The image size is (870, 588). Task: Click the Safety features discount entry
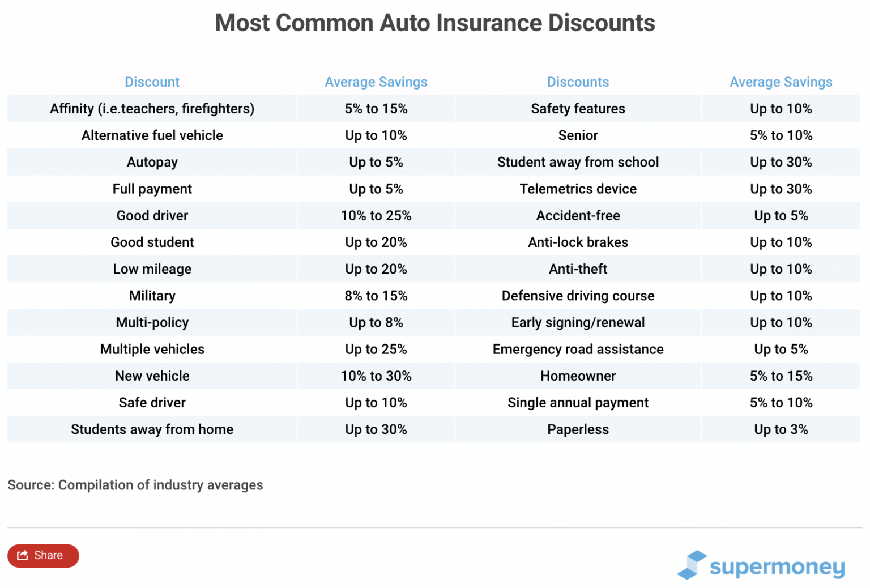pos(578,108)
